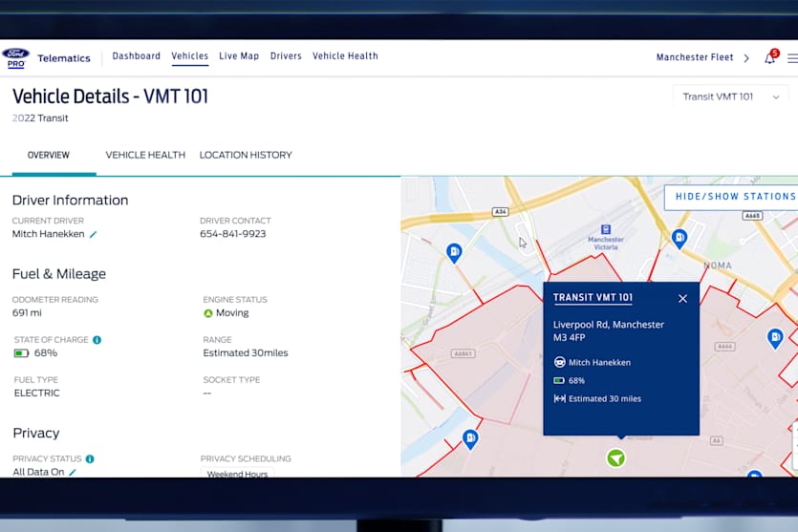Click Estimated 30miles range value
798x532 pixels.
pyautogui.click(x=246, y=353)
